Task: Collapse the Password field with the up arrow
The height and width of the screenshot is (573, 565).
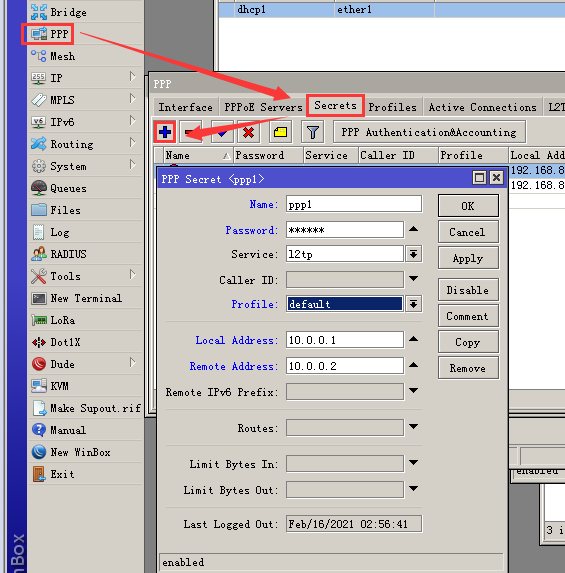Action: 413,229
